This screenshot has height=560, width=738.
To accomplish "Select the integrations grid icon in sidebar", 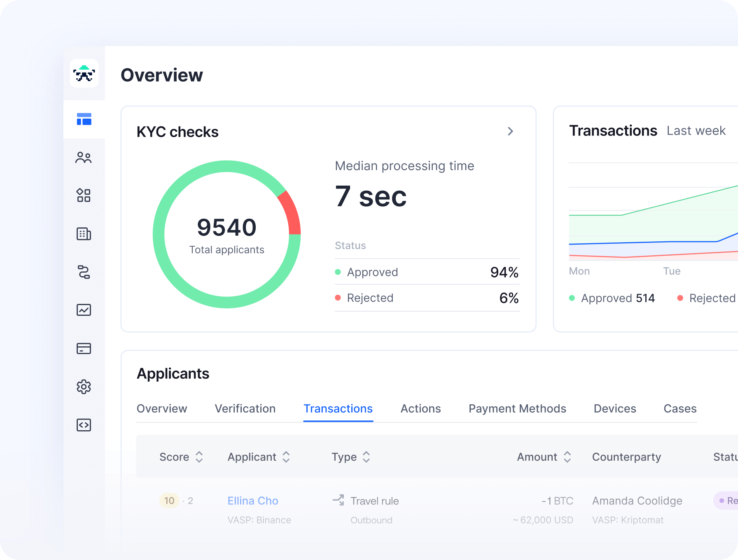I will coord(84,195).
